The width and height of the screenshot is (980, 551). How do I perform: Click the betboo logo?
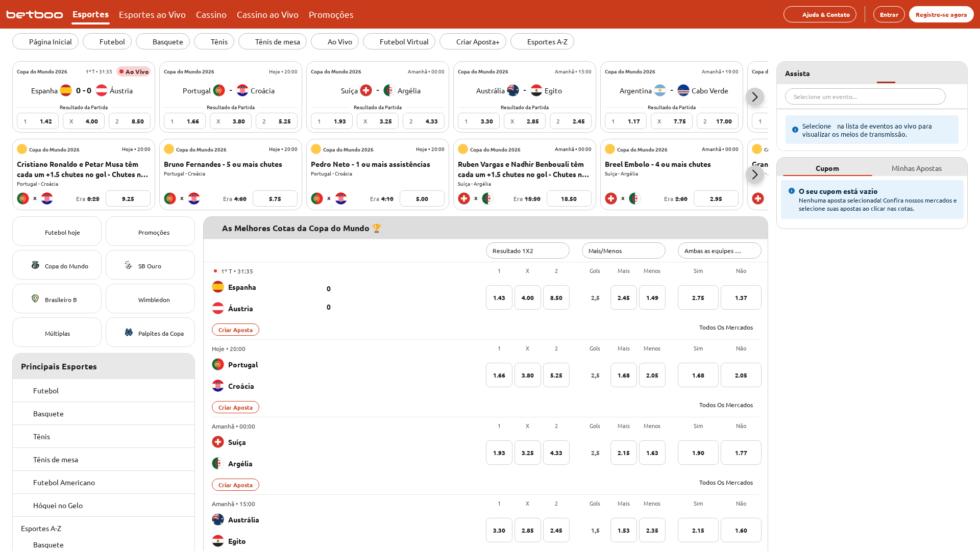click(35, 14)
